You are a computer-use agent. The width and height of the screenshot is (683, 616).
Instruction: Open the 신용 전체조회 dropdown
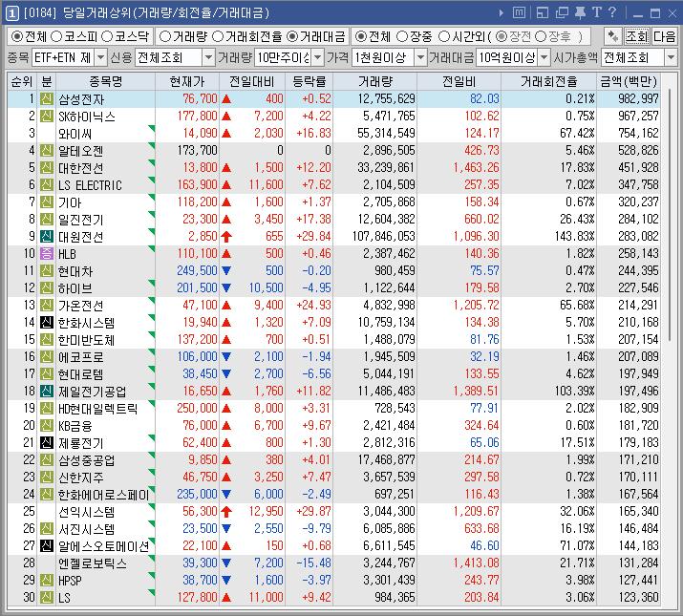point(209,57)
